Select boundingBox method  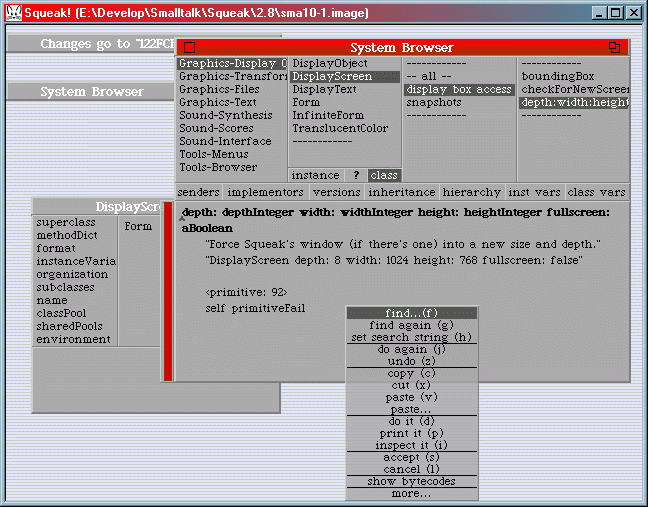coord(574,76)
